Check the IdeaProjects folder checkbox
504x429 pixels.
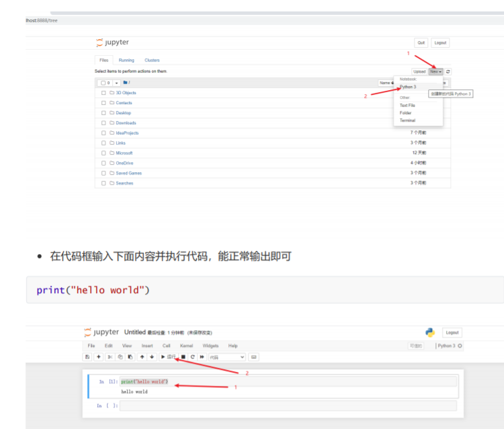[103, 133]
